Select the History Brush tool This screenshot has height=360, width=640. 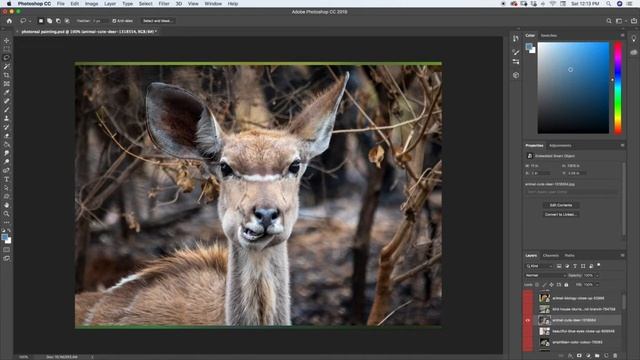7,127
